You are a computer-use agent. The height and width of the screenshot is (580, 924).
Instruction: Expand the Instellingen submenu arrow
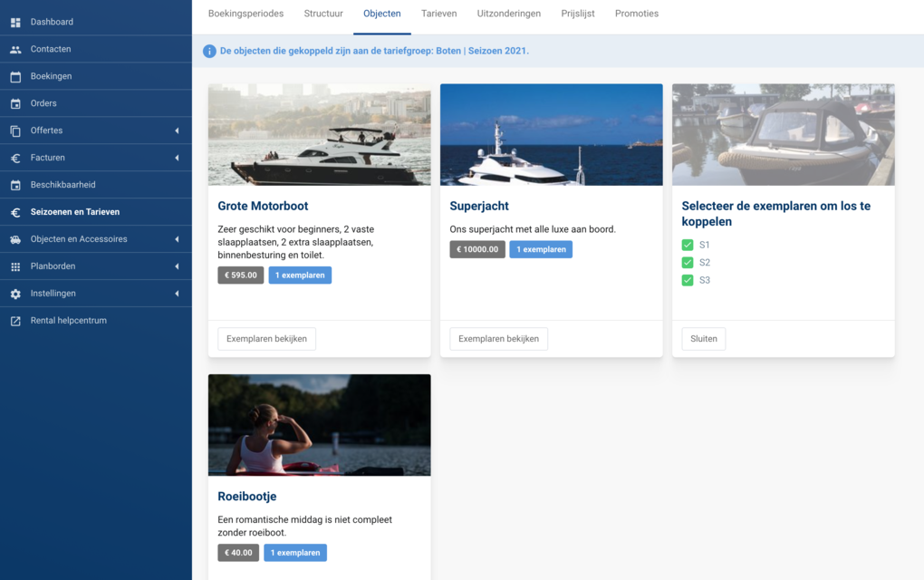(x=177, y=294)
